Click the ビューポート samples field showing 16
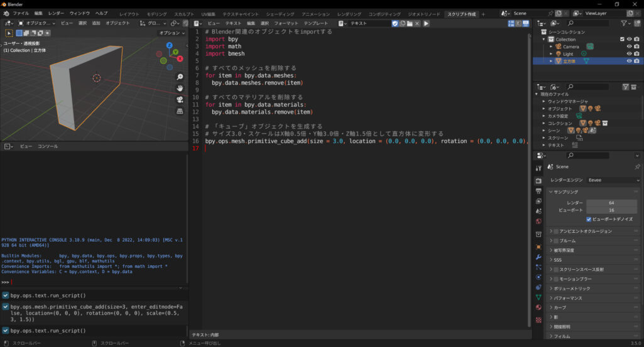Screen dimensions: 644x347 tap(611, 210)
